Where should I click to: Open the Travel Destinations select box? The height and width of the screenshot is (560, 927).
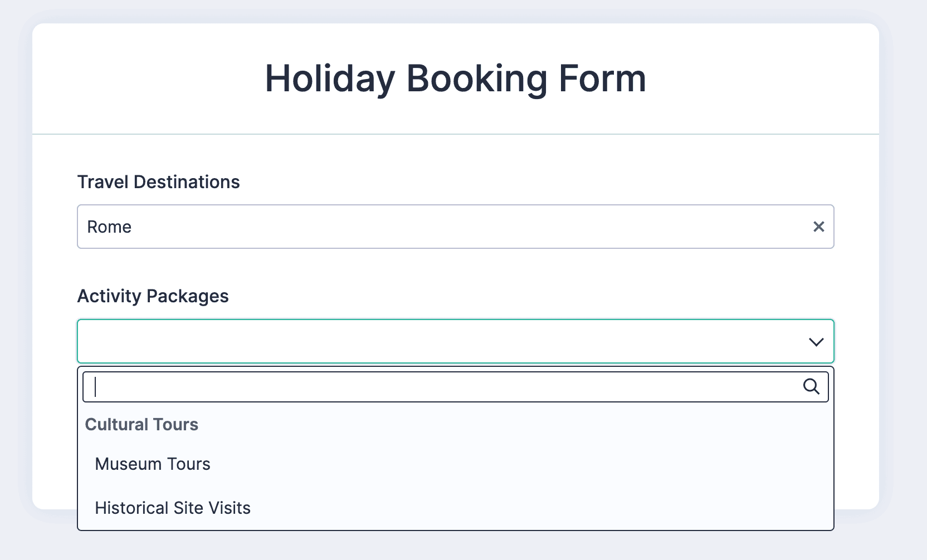446,227
